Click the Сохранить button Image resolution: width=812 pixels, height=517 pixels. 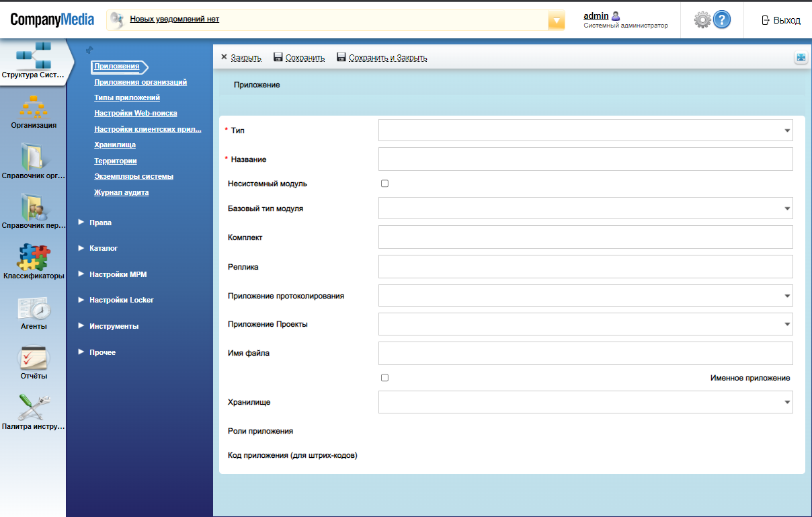point(299,58)
